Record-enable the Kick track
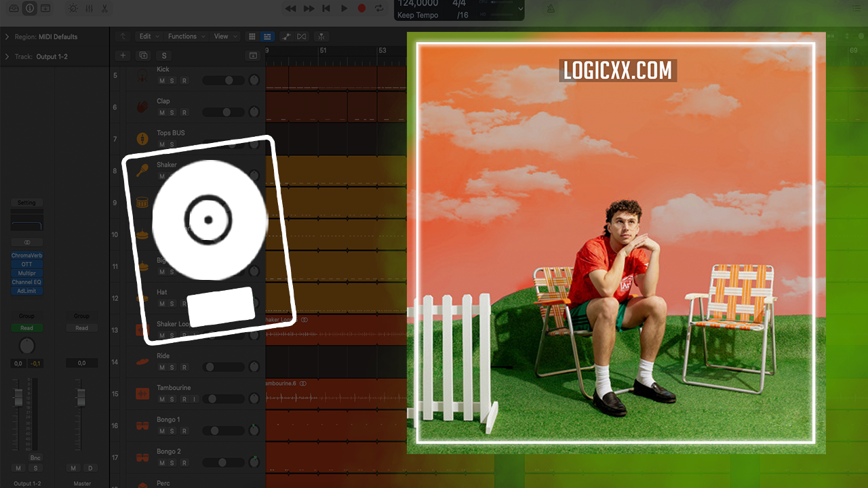This screenshot has height=488, width=868. click(184, 81)
